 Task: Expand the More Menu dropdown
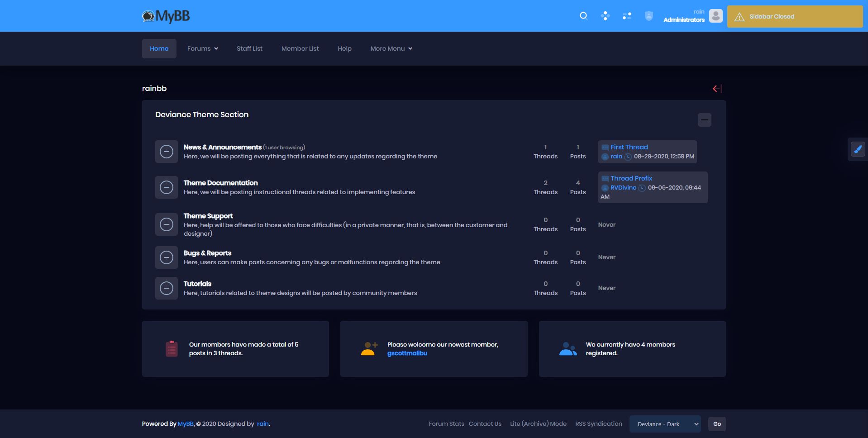pos(391,48)
